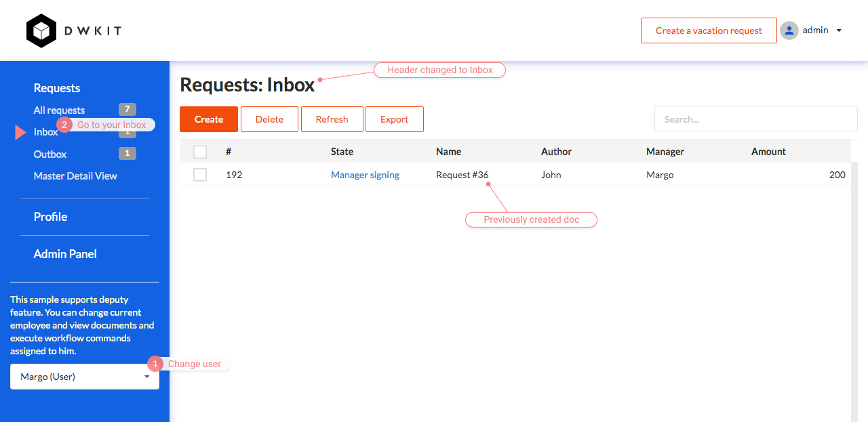Click the Requests: Inbox page title
Image resolution: width=868 pixels, height=422 pixels.
[x=248, y=85]
